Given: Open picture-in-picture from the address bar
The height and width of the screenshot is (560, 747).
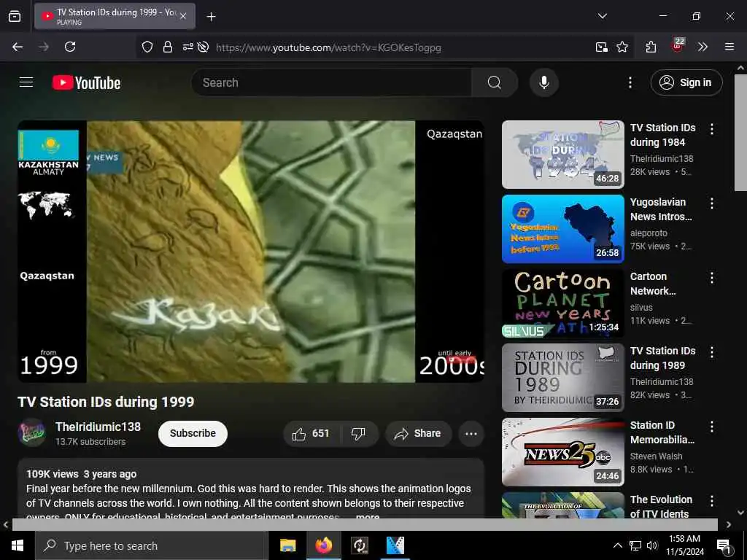Looking at the screenshot, I should [x=602, y=47].
